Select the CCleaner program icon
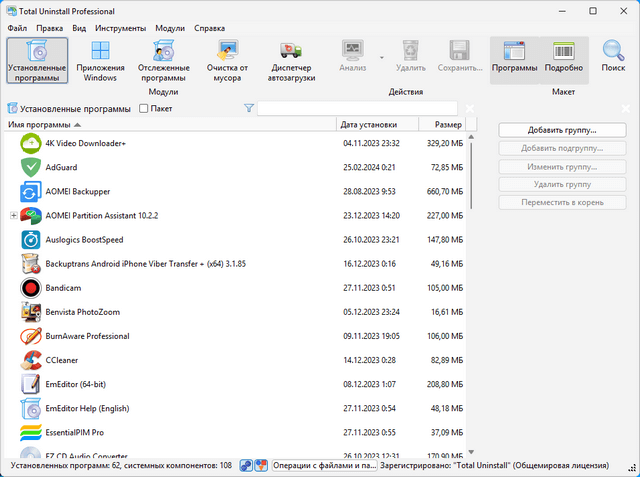The image size is (640, 477). click(30, 360)
